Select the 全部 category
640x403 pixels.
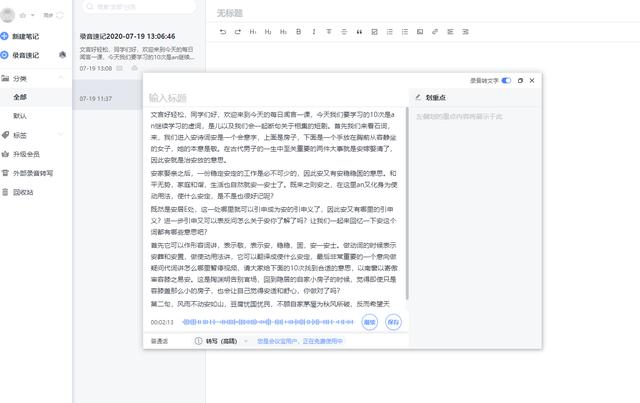pyautogui.click(x=36, y=97)
